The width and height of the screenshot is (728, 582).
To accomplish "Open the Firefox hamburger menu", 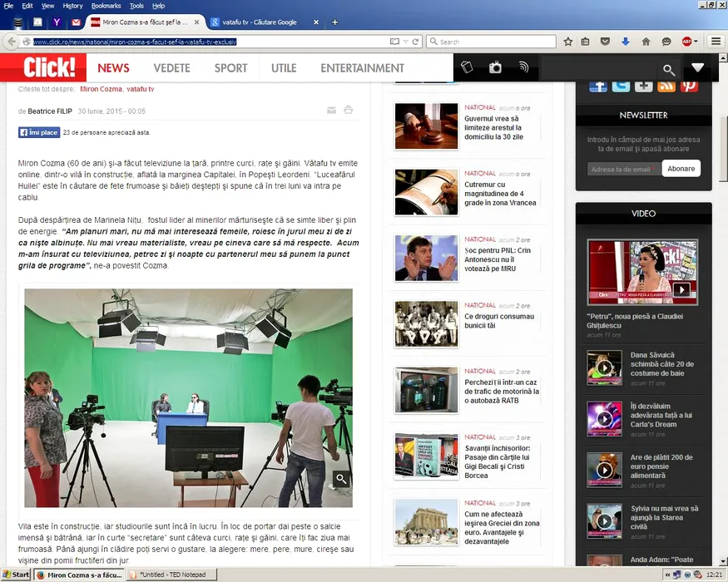I will (716, 42).
